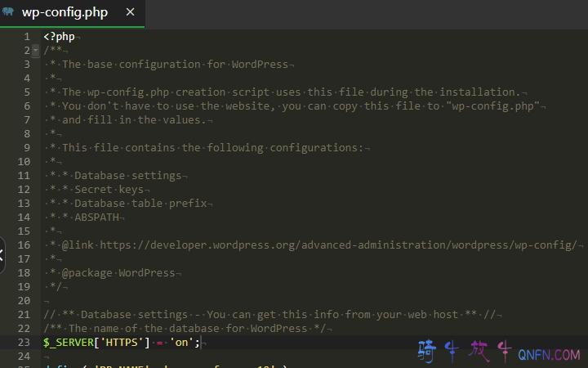The height and width of the screenshot is (368, 588).
Task: Click the 'on' string value on line 23
Action: point(181,343)
